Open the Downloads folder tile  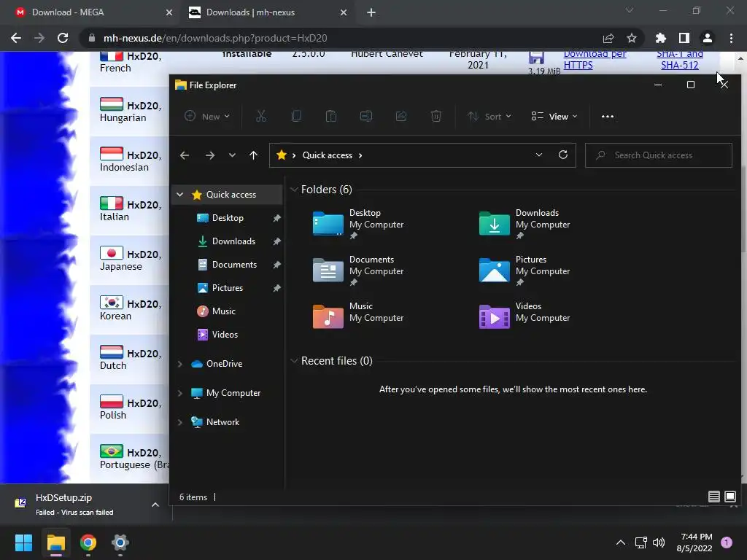[x=525, y=223]
